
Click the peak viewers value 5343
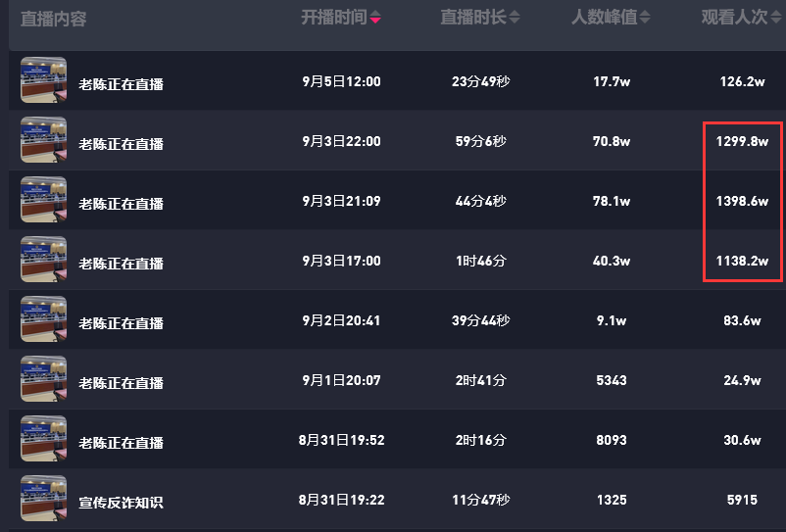click(612, 380)
